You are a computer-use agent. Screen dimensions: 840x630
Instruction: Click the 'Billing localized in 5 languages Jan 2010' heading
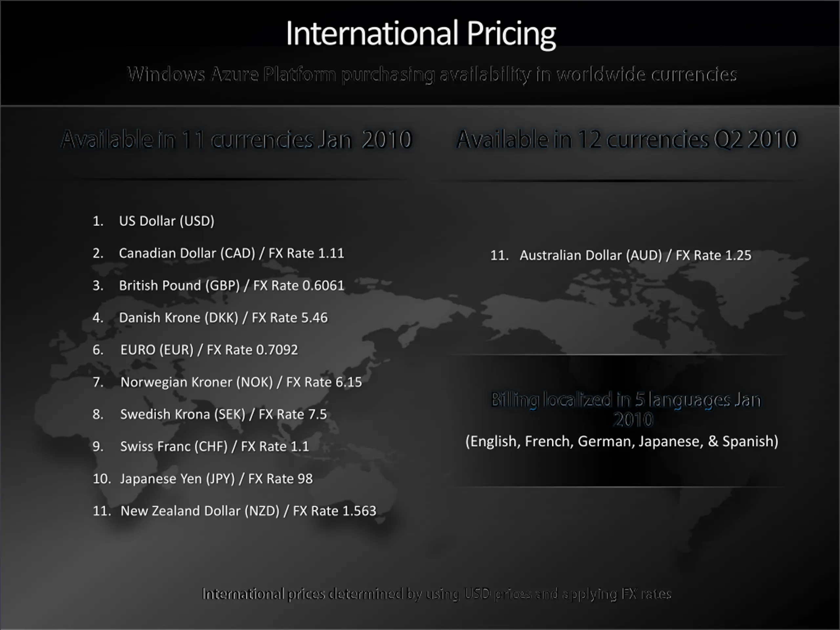pyautogui.click(x=626, y=410)
